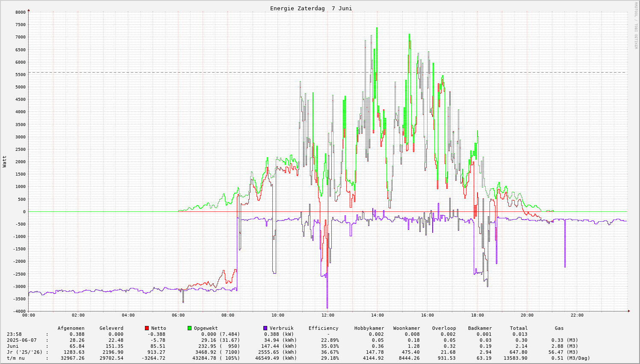Select the 12:00 time axis label
The height and width of the screenshot is (364, 640).
(x=328, y=315)
